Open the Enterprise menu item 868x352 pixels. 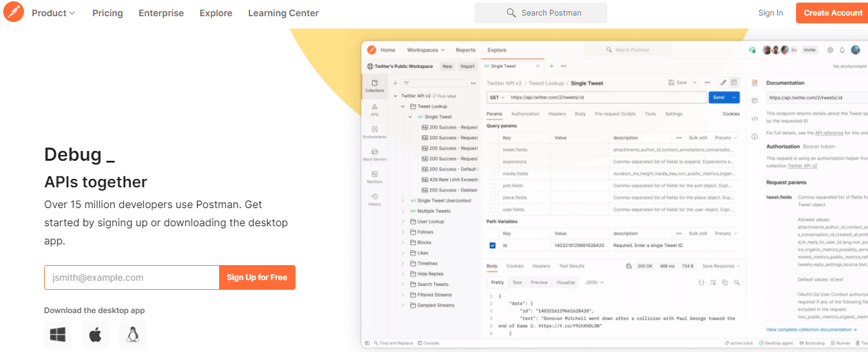coord(161,13)
